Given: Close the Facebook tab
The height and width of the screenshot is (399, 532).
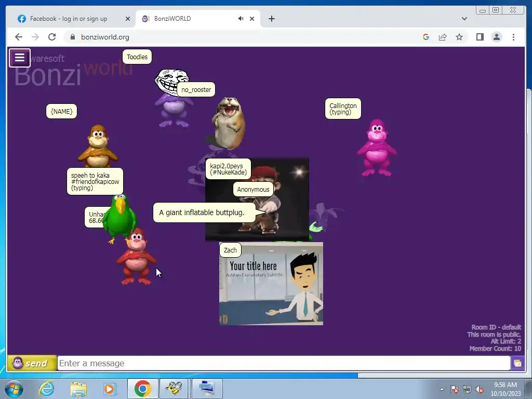Looking at the screenshot, I should (x=128, y=19).
